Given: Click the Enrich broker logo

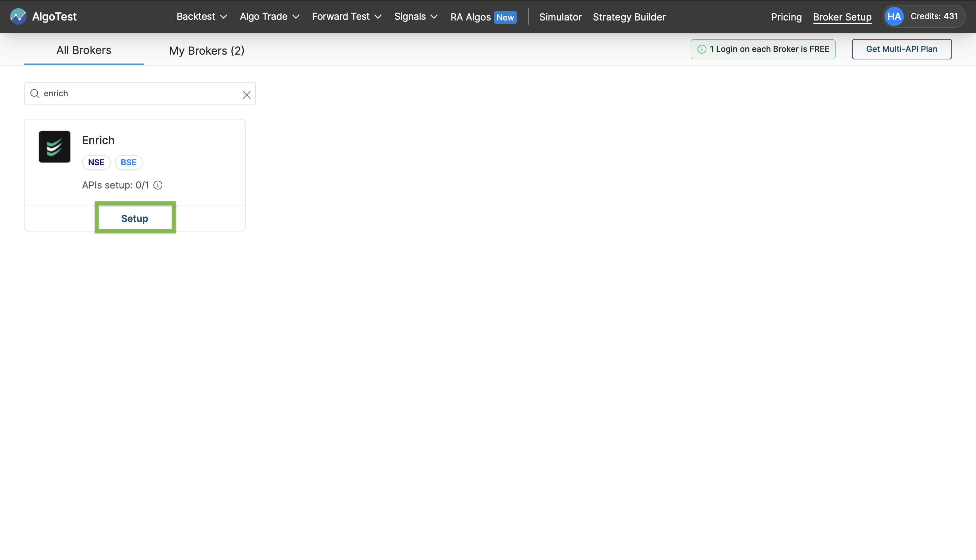Looking at the screenshot, I should point(55,146).
